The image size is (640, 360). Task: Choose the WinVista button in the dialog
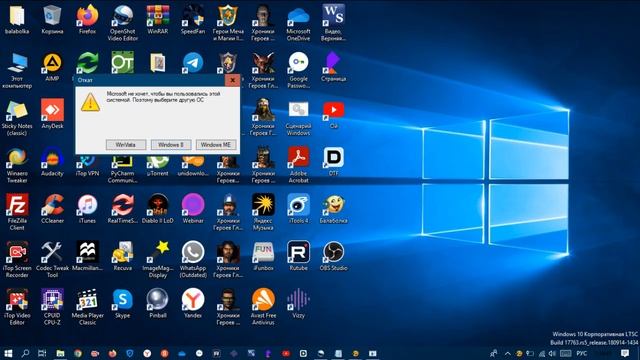pos(126,145)
